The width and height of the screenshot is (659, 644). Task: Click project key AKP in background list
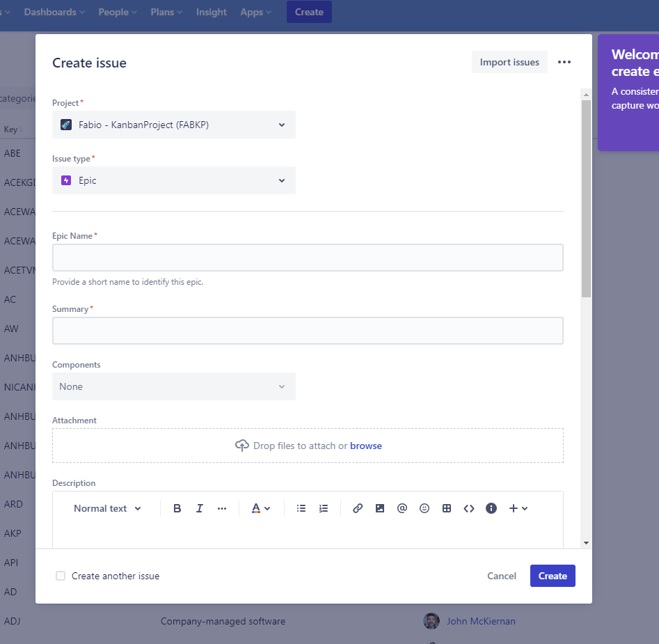pyautogui.click(x=13, y=533)
